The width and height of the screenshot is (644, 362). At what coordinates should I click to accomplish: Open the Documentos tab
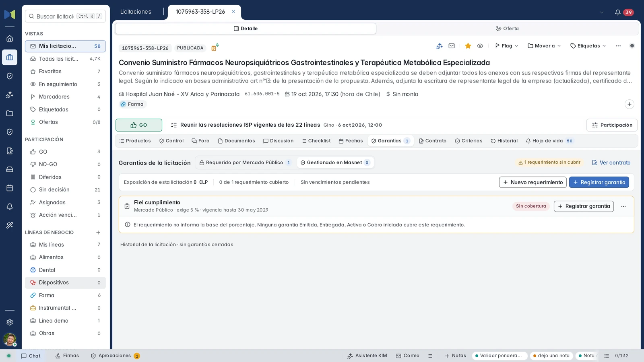[236, 141]
